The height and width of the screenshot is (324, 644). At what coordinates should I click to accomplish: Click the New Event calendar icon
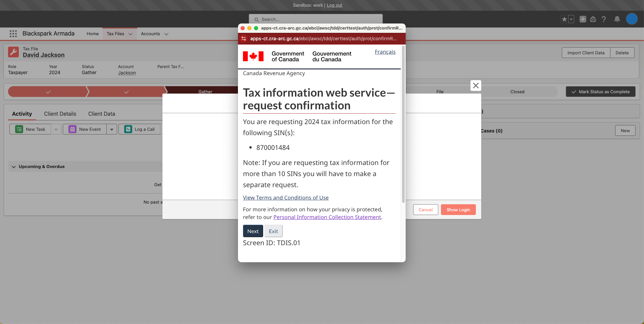pos(72,129)
